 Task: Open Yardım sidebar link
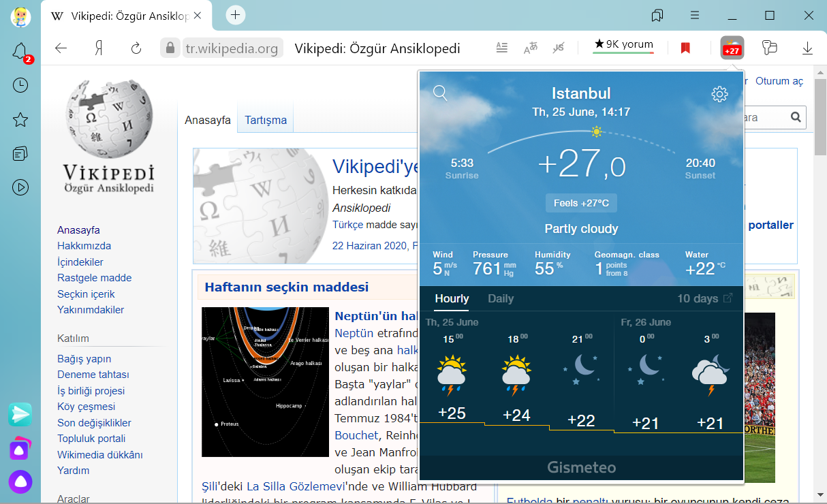pos(74,471)
